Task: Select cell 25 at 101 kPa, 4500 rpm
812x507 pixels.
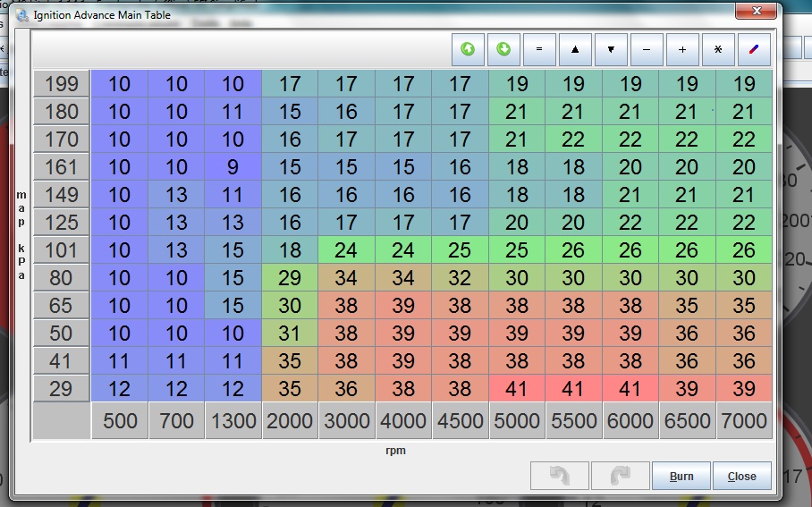Action: tap(460, 250)
